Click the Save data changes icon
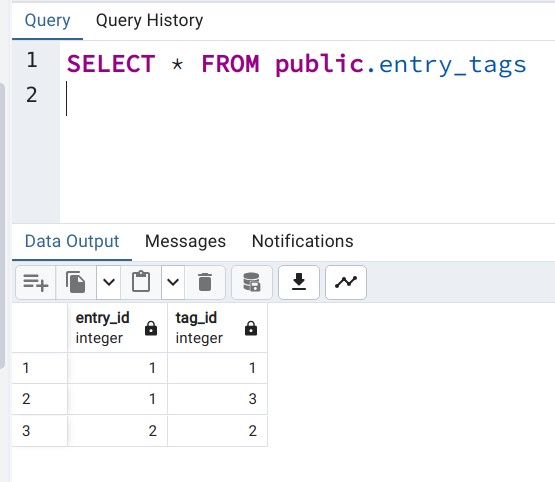This screenshot has height=482, width=555. pos(252,282)
